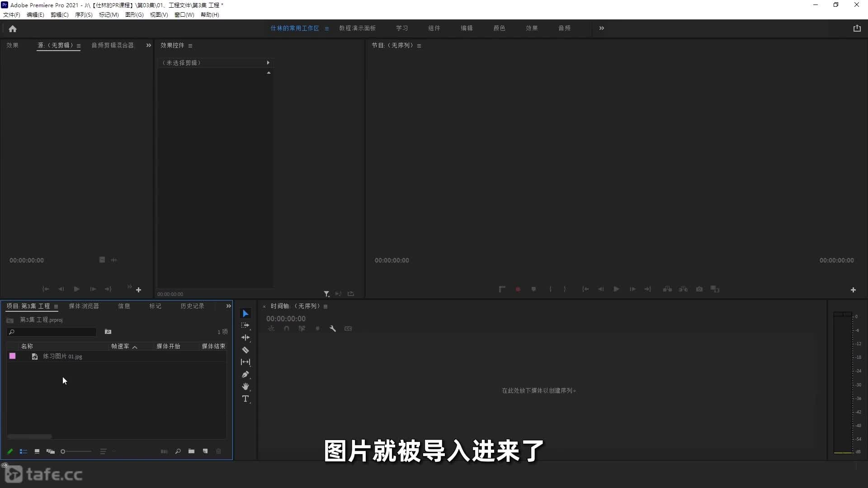Switch to 媒体浏览器 tab

84,306
